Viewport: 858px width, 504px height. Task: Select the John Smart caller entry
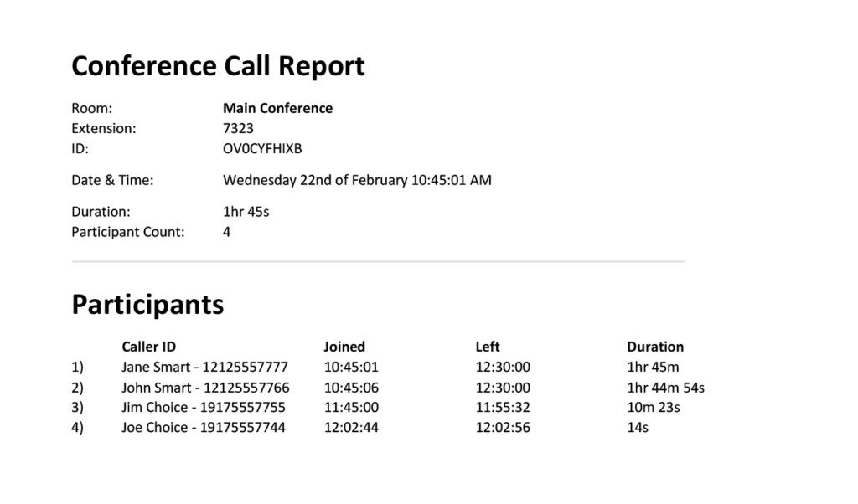205,388
